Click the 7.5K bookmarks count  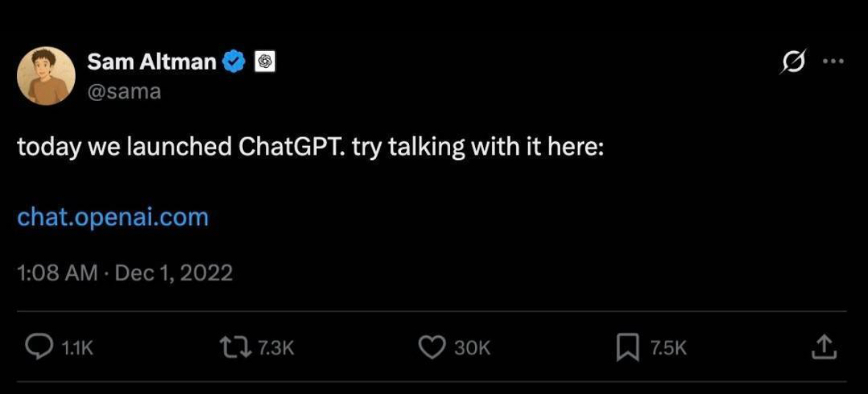click(x=668, y=348)
